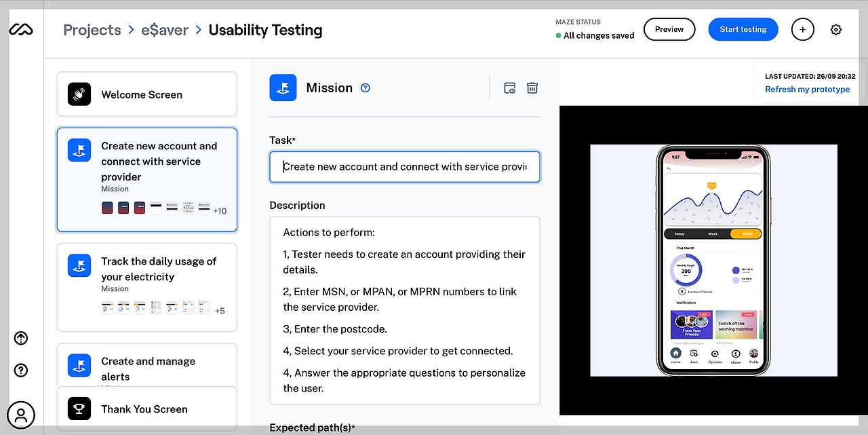Click the duplicate/preview block icon beside trash

click(x=510, y=88)
